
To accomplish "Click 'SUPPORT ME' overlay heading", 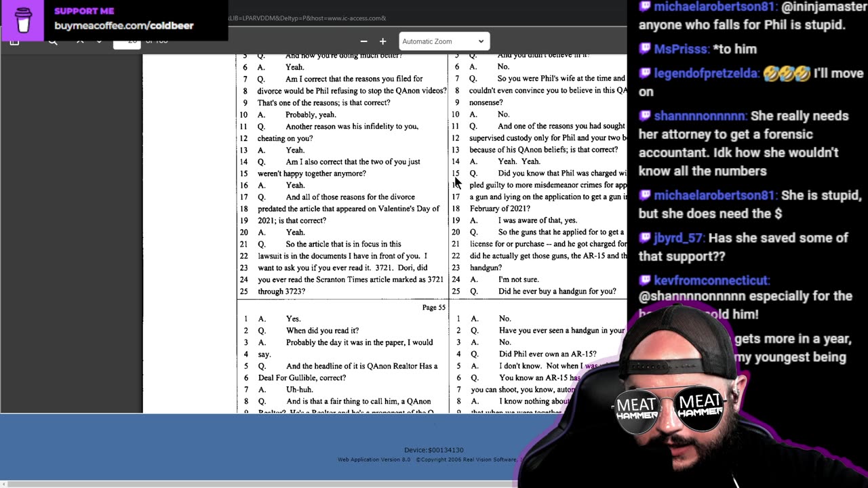I will pyautogui.click(x=84, y=11).
